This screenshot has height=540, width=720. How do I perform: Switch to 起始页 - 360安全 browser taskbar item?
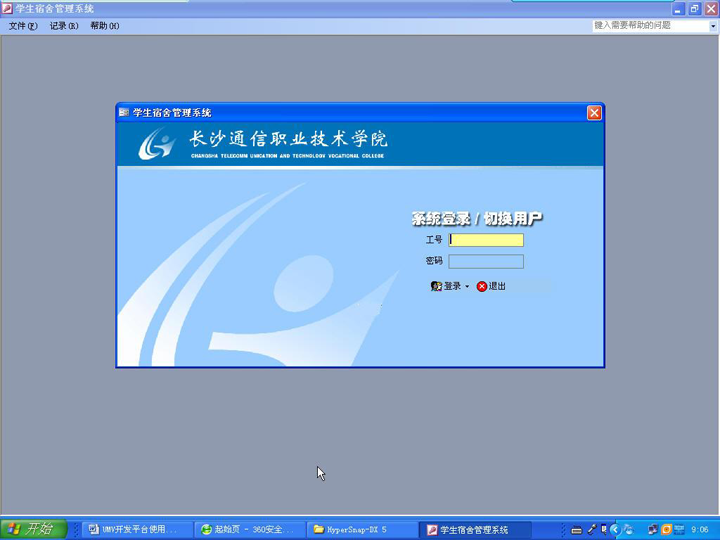coord(251,529)
